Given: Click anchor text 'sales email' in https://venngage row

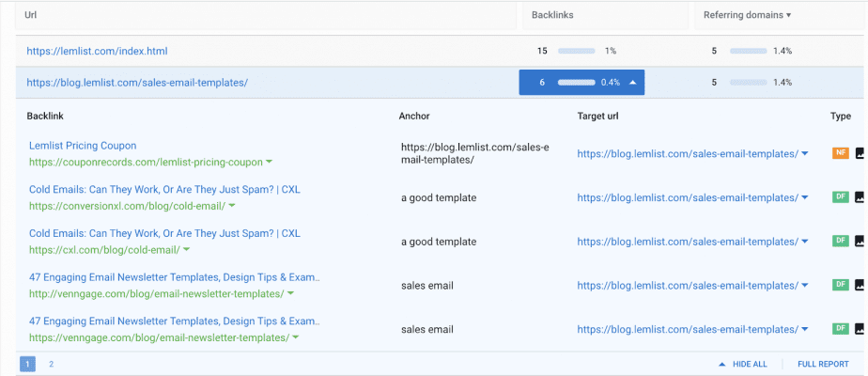Looking at the screenshot, I should coord(426,330).
